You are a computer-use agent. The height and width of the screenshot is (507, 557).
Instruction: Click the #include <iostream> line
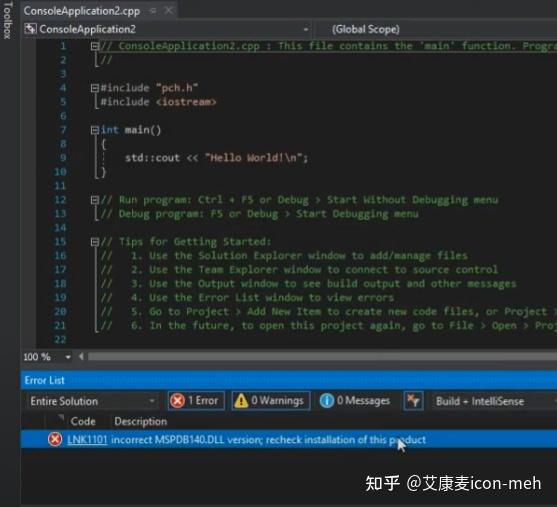pos(158,102)
